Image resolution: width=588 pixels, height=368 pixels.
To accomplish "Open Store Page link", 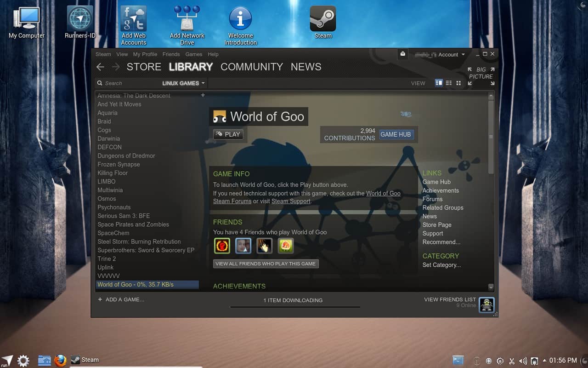I will tap(437, 225).
